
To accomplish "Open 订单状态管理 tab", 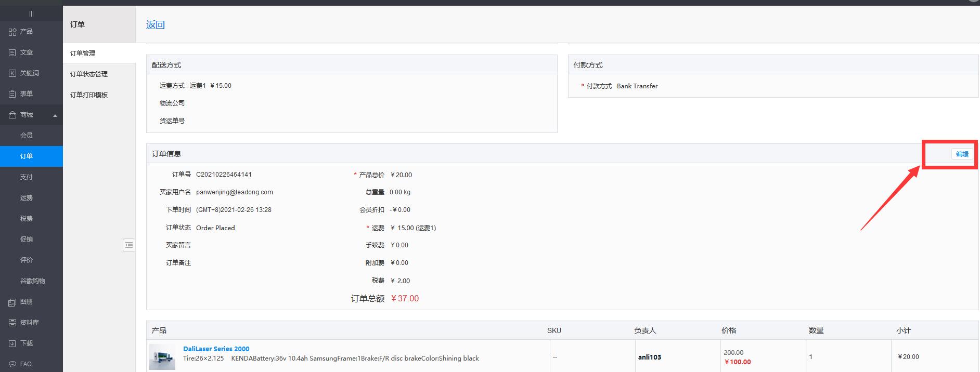I will pos(89,74).
